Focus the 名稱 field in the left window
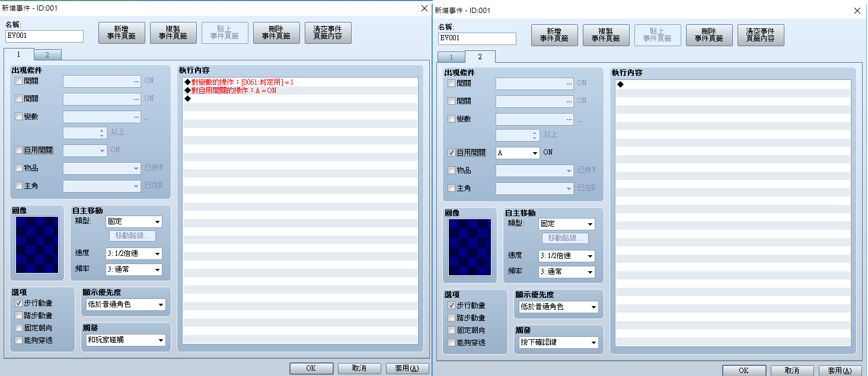The height and width of the screenshot is (376, 868). (x=44, y=36)
